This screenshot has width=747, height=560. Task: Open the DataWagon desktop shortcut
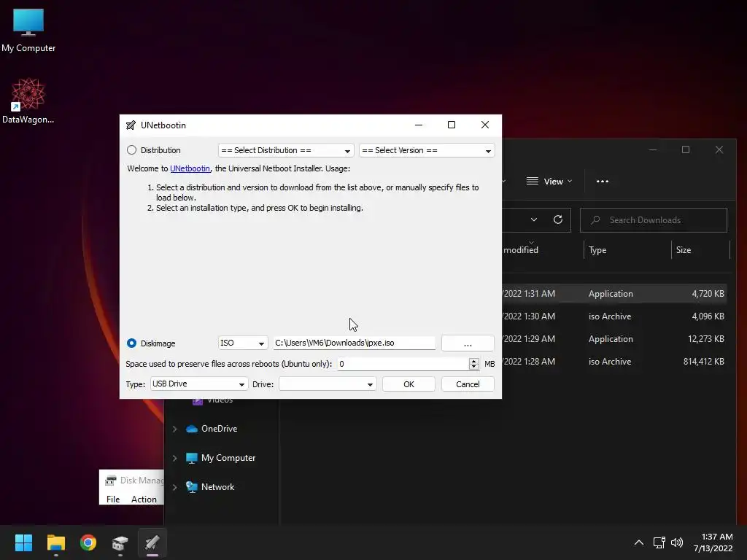click(x=28, y=101)
